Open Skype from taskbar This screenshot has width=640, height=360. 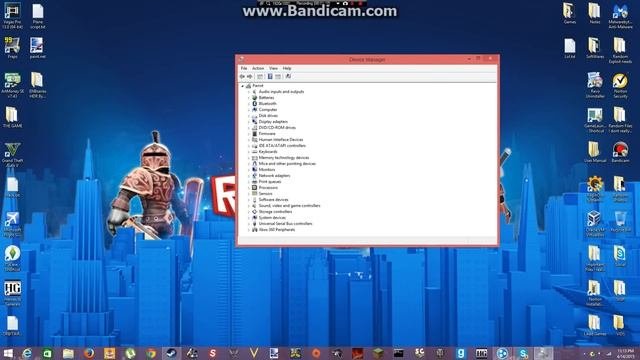point(523,353)
